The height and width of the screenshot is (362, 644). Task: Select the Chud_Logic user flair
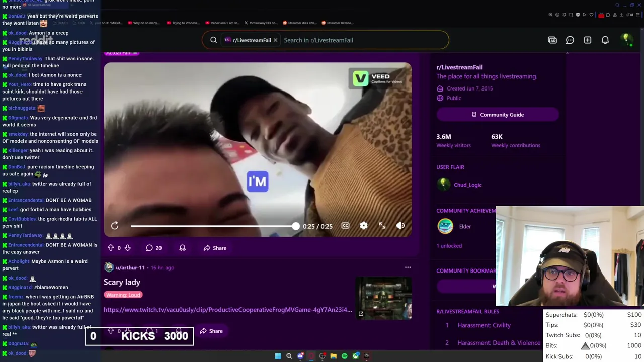[x=467, y=185]
